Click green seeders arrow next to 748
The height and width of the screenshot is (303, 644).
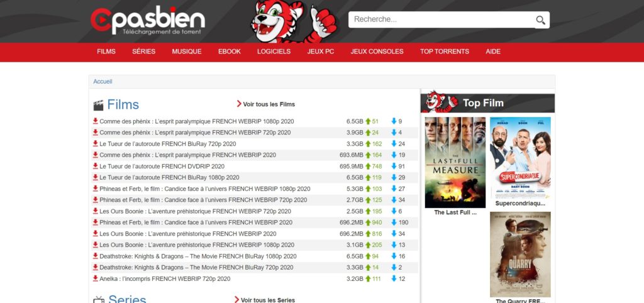(368, 167)
